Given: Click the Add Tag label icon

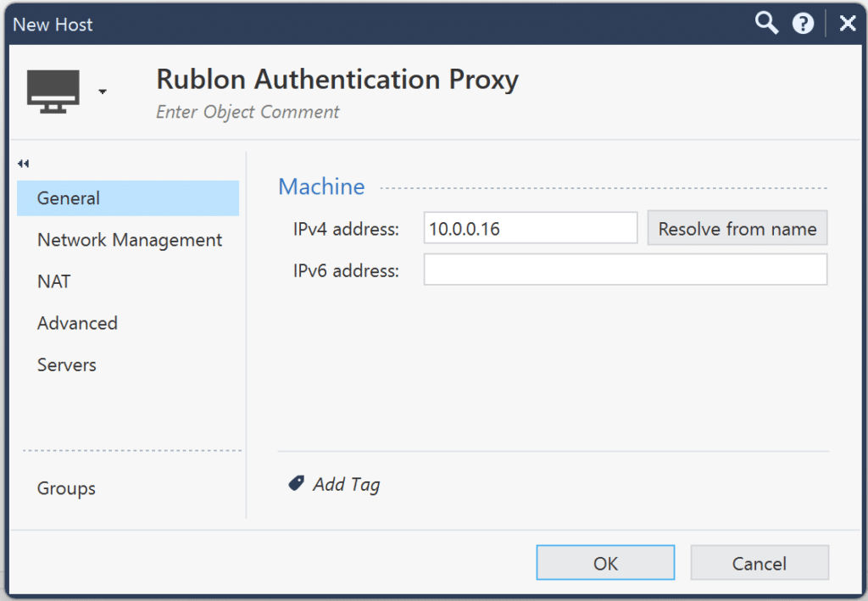Looking at the screenshot, I should click(296, 483).
